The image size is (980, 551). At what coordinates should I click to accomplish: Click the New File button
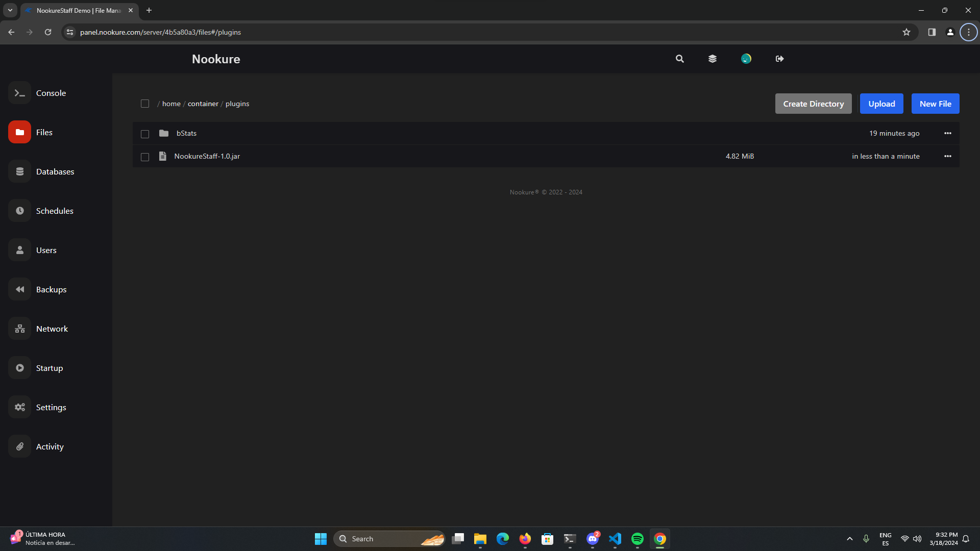coord(935,104)
